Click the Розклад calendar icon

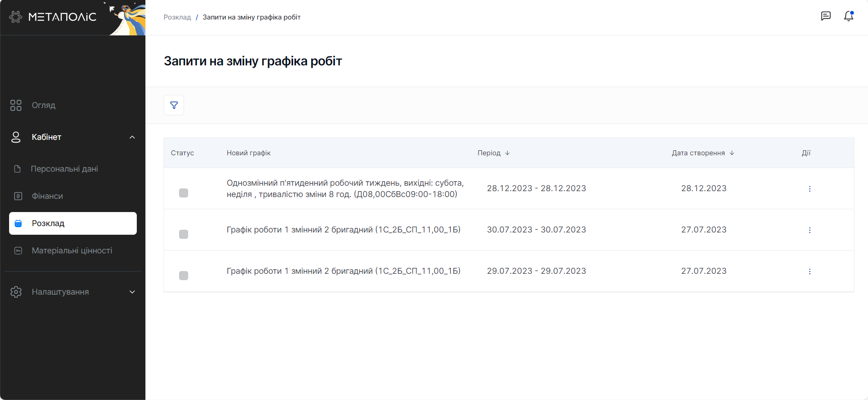tap(18, 223)
